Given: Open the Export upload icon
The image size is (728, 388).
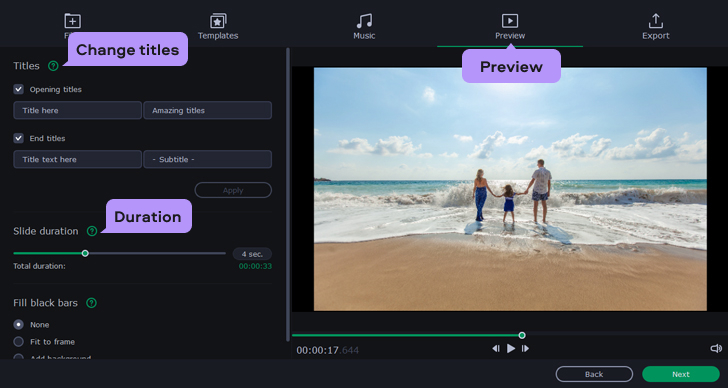Looking at the screenshot, I should tap(656, 21).
